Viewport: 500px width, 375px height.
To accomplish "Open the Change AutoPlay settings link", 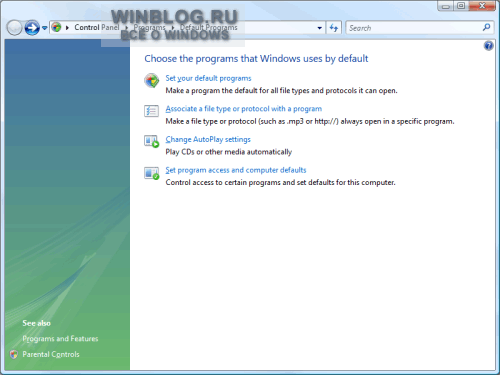I will (208, 139).
